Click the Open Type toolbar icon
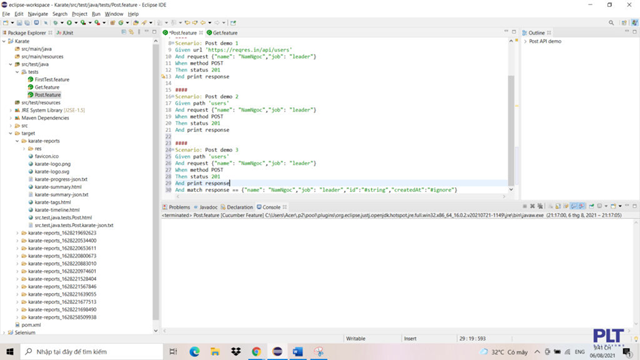This screenshot has width=640, height=360. click(x=136, y=23)
